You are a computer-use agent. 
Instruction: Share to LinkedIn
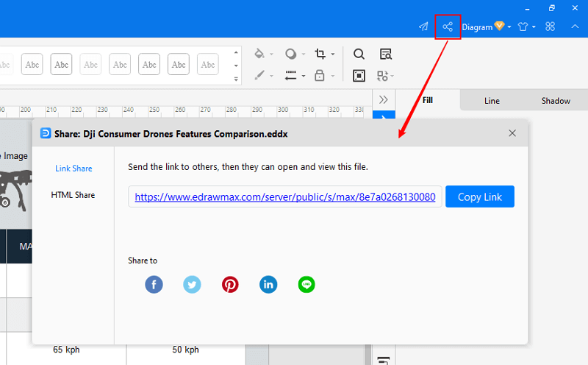(x=268, y=284)
